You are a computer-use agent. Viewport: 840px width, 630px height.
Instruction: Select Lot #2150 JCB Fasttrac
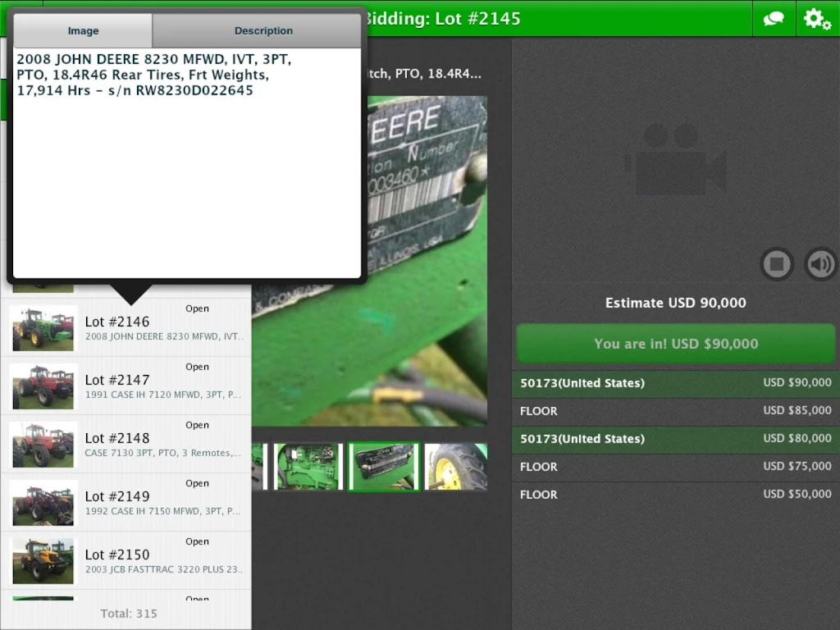(126, 561)
